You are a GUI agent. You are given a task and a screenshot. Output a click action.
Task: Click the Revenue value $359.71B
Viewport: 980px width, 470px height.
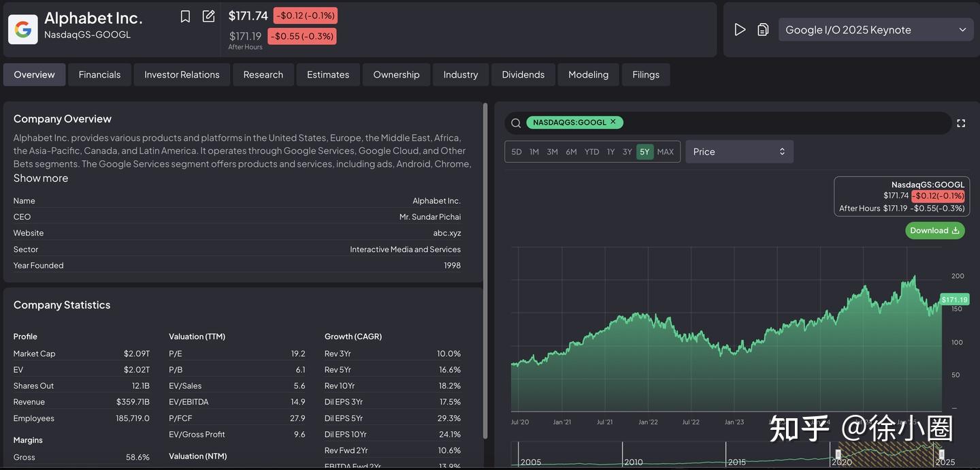click(133, 402)
